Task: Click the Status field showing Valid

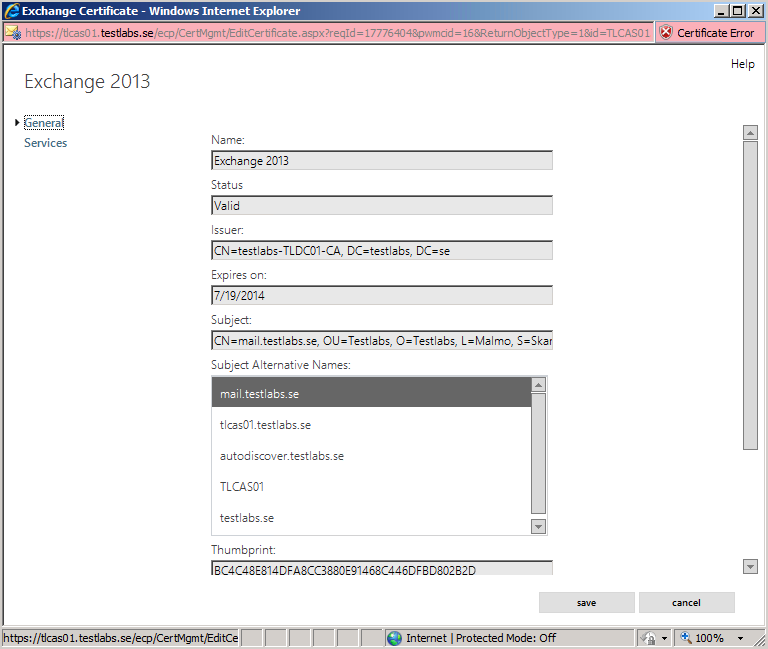Action: [382, 206]
